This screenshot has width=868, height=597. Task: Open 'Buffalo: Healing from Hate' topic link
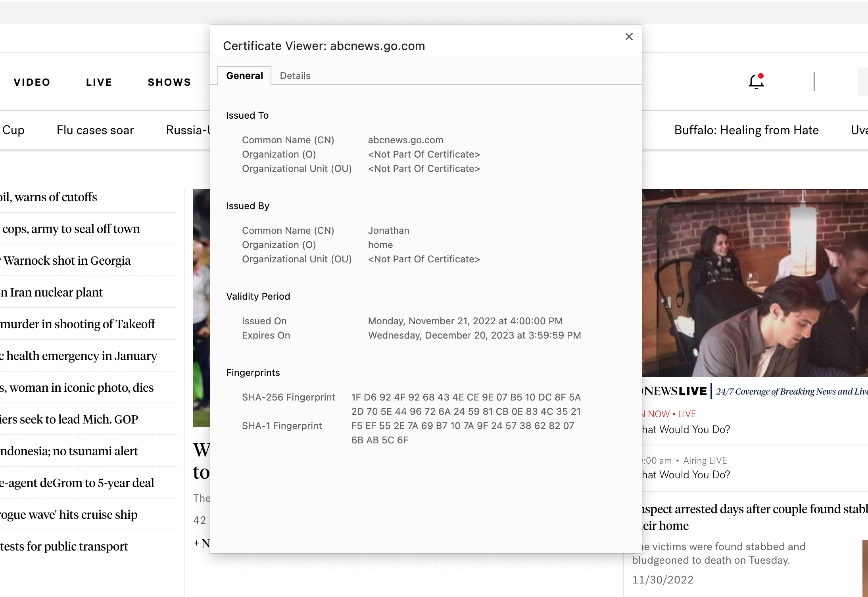746,130
